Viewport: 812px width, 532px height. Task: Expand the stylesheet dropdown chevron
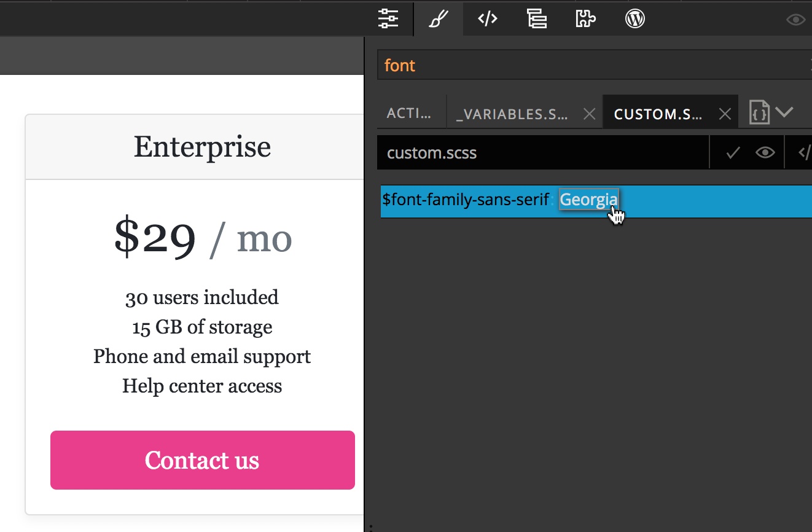(x=784, y=112)
